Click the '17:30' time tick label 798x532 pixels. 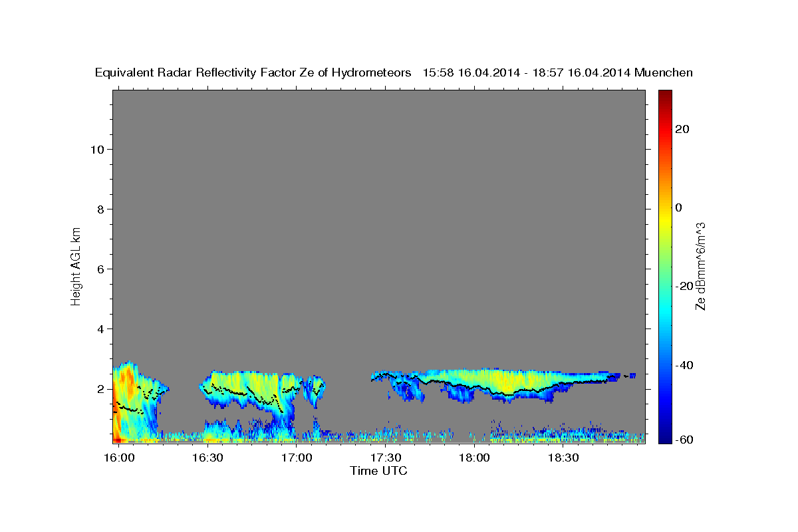click(x=386, y=458)
